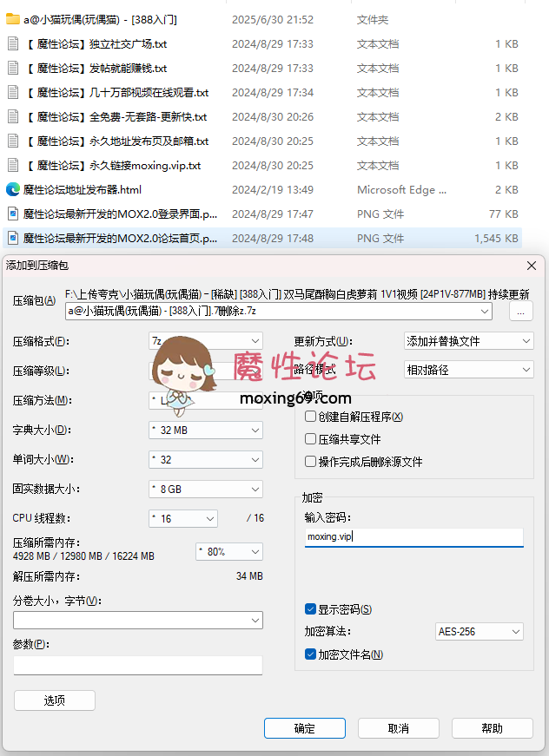The height and width of the screenshot is (756, 549).
Task: Click the file icon for 永久地址发布页及邮箱.txt
Action: (13, 141)
